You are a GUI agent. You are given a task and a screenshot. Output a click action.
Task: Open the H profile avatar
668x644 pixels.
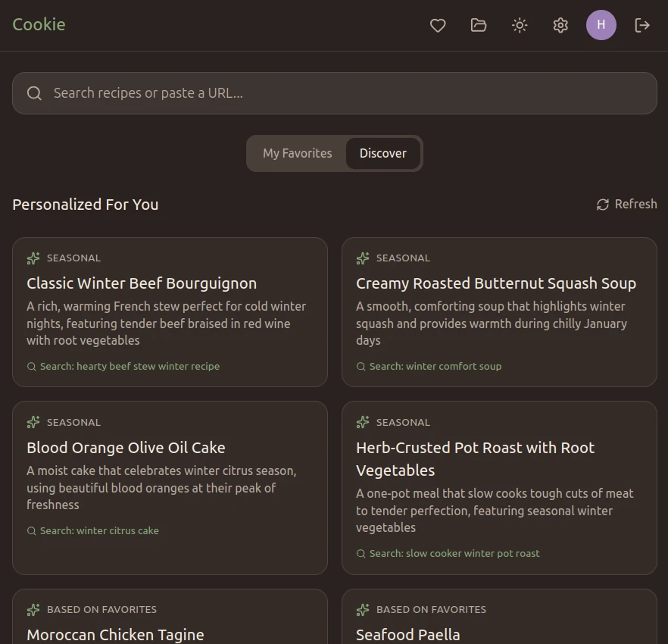601,25
